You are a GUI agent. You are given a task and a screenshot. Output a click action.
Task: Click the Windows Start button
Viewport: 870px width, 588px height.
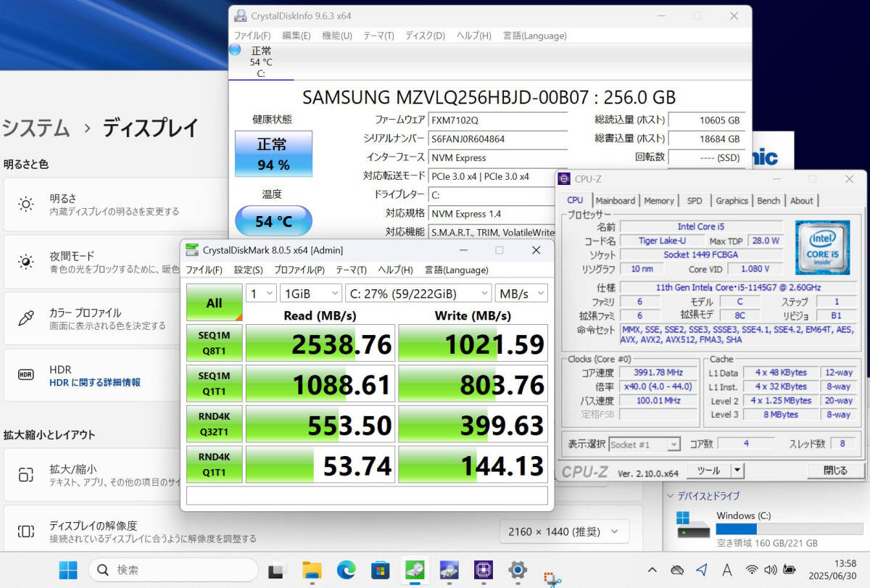(x=68, y=570)
